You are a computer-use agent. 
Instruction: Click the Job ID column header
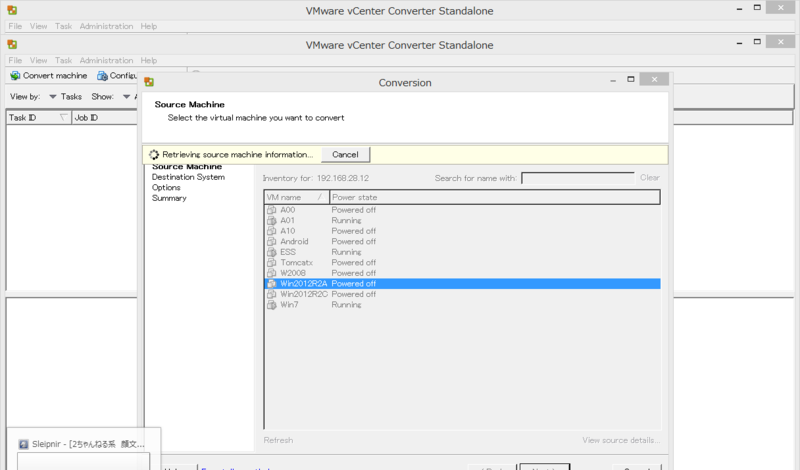point(105,117)
